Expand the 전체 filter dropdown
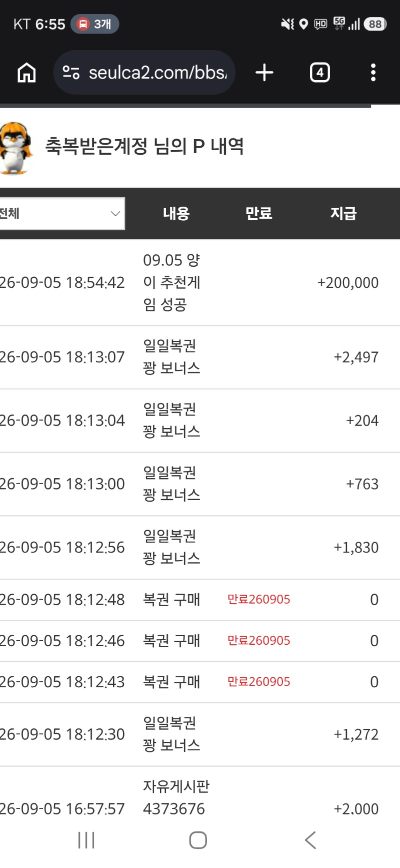 61,214
